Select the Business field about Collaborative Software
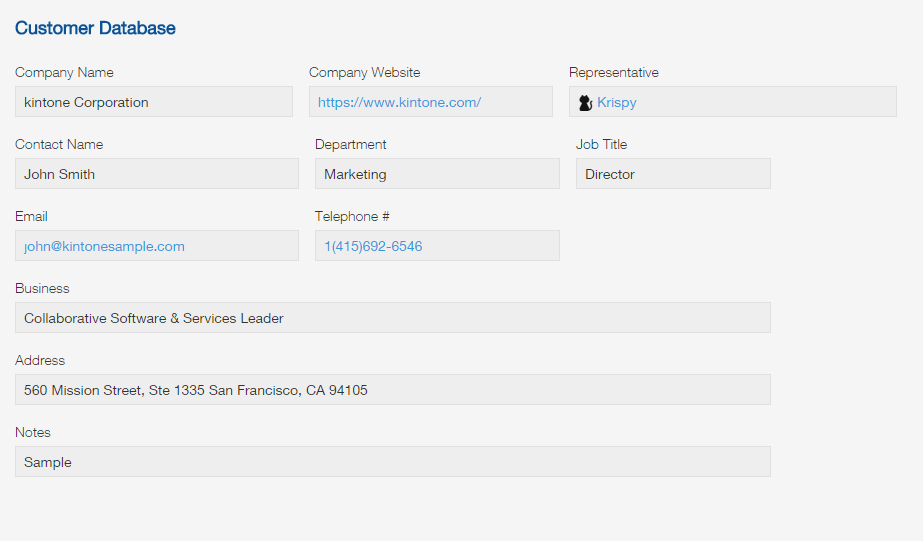The image size is (923, 541). pos(392,318)
